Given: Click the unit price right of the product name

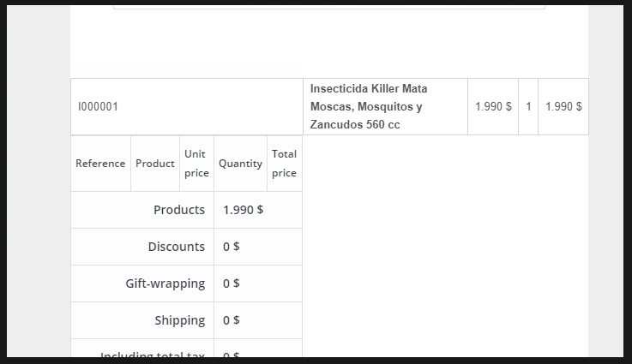Looking at the screenshot, I should 493,107.
